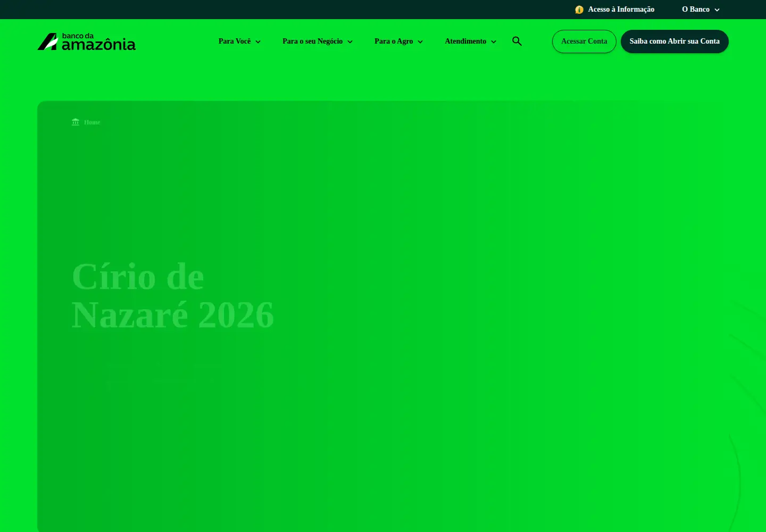Click Saiba como Abrir sua Conta
Image resolution: width=766 pixels, height=532 pixels.
pyautogui.click(x=675, y=41)
